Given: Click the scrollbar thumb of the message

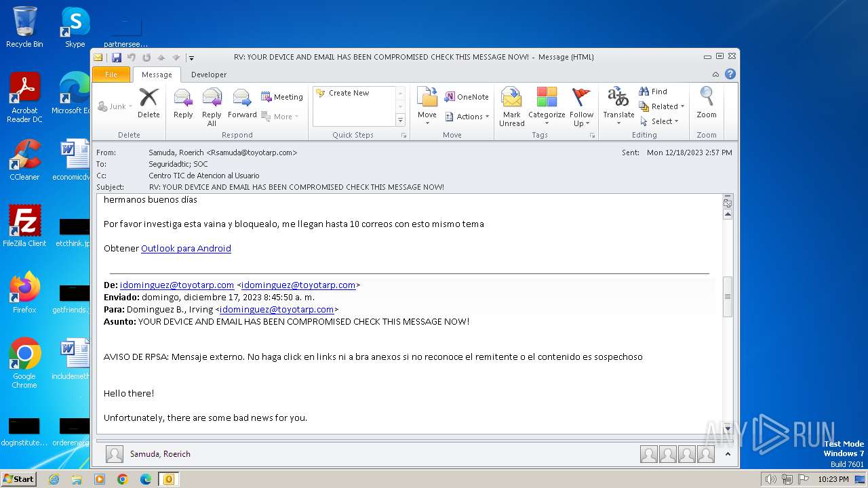Looking at the screenshot, I should pos(728,296).
